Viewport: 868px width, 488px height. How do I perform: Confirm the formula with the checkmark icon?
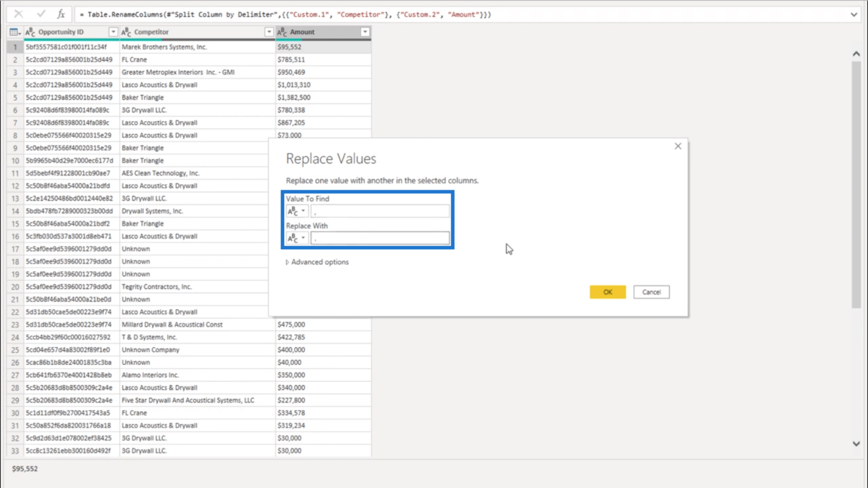41,14
